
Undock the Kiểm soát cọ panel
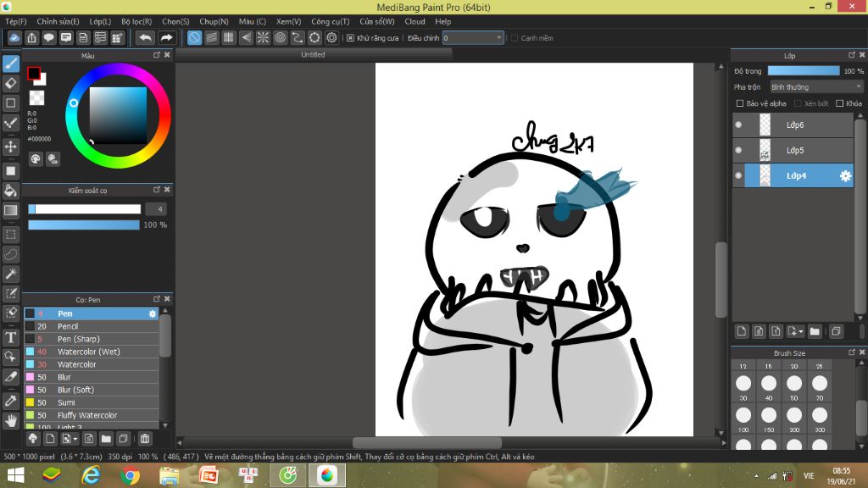[157, 190]
